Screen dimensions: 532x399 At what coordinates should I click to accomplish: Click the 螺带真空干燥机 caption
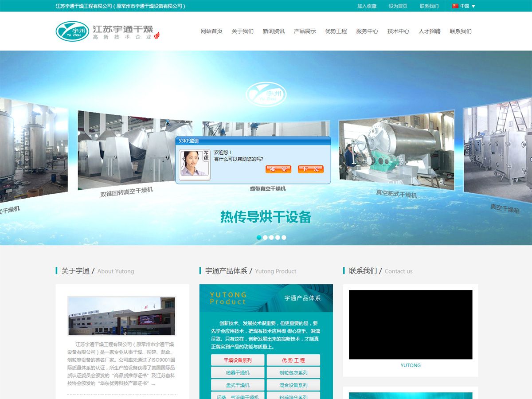268,189
